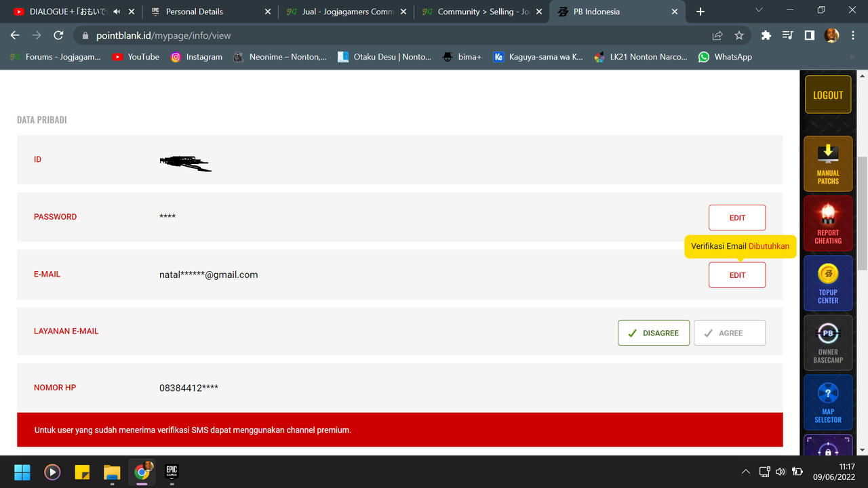
Task: Expand the hidden bookmarks chevron
Action: pyautogui.click(x=852, y=57)
